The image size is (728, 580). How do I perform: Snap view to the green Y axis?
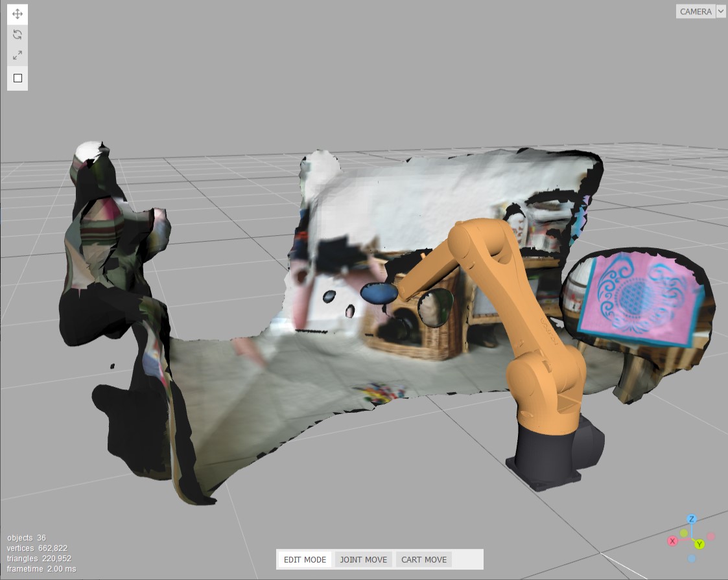click(699, 544)
